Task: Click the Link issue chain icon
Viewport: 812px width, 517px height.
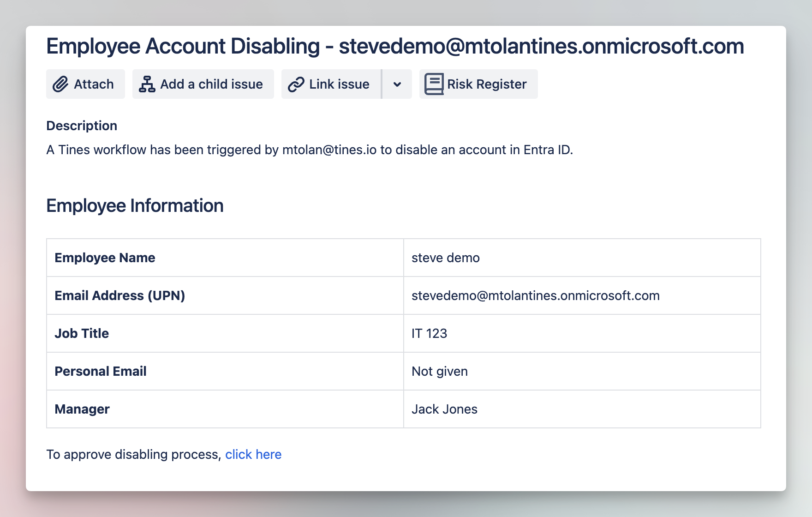Action: (x=296, y=84)
